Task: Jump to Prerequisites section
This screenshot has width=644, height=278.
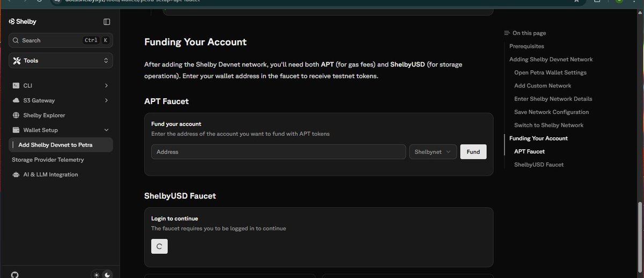Action: [x=526, y=46]
